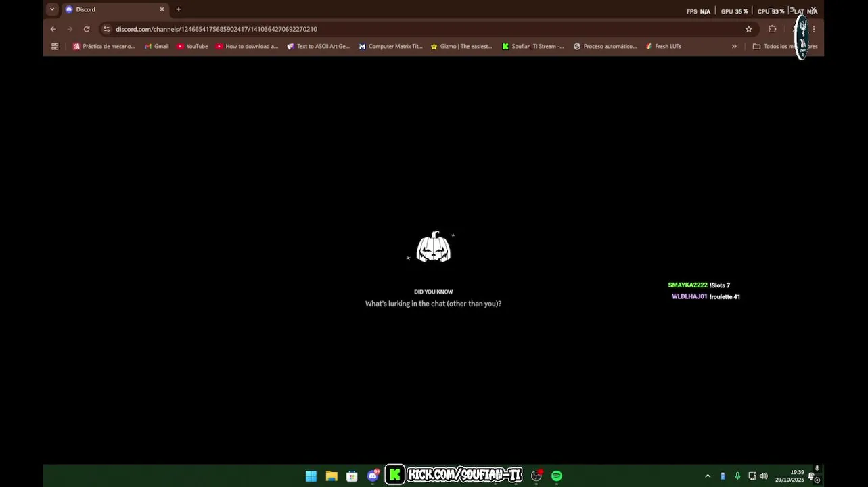Open the tab search dropdown arrow
Screen dimensions: 868x487
coord(52,9)
